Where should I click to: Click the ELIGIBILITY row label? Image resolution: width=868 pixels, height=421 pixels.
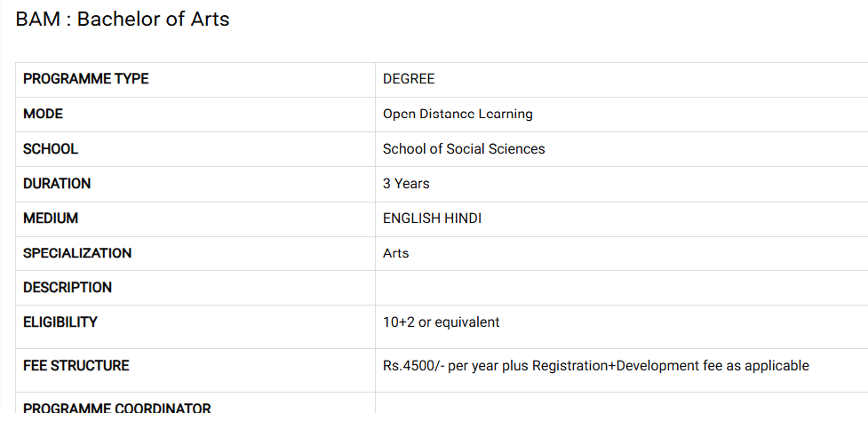click(60, 322)
